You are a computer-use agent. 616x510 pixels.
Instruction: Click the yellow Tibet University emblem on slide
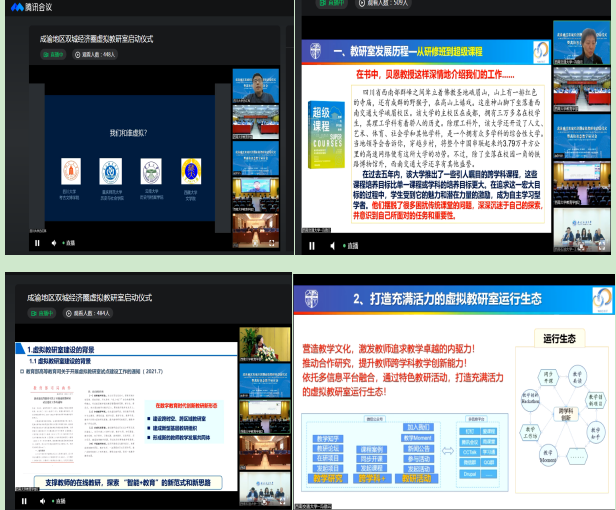tap(191, 171)
